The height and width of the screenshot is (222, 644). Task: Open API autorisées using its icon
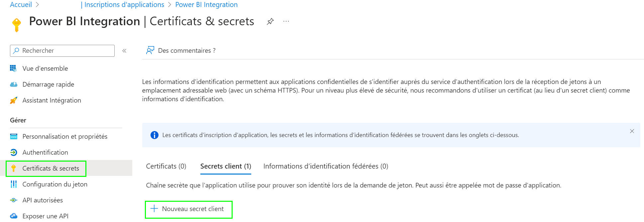click(x=14, y=200)
